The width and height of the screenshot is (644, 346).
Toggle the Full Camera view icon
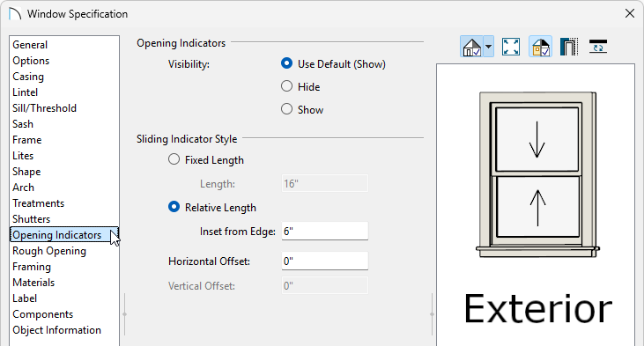[472, 47]
